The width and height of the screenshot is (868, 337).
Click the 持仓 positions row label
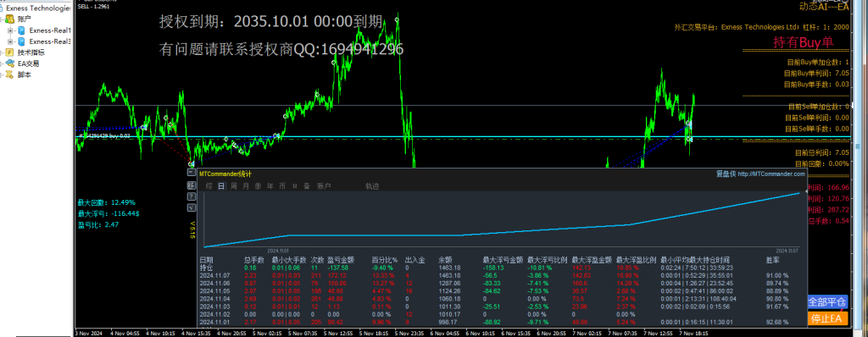click(206, 268)
